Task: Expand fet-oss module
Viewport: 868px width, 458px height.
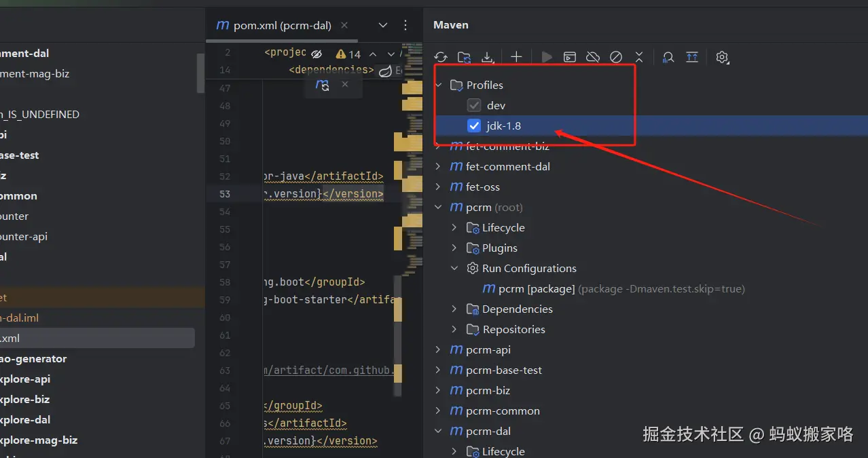Action: [x=439, y=187]
